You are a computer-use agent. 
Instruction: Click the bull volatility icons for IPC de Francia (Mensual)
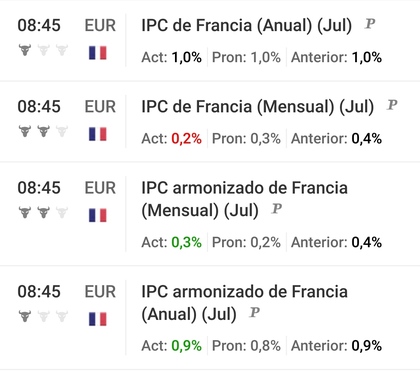43,131
